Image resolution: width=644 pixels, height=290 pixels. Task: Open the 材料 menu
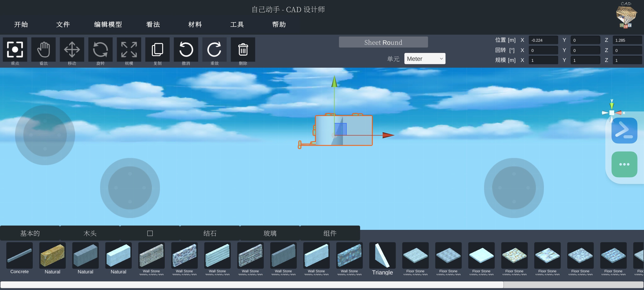pyautogui.click(x=195, y=24)
